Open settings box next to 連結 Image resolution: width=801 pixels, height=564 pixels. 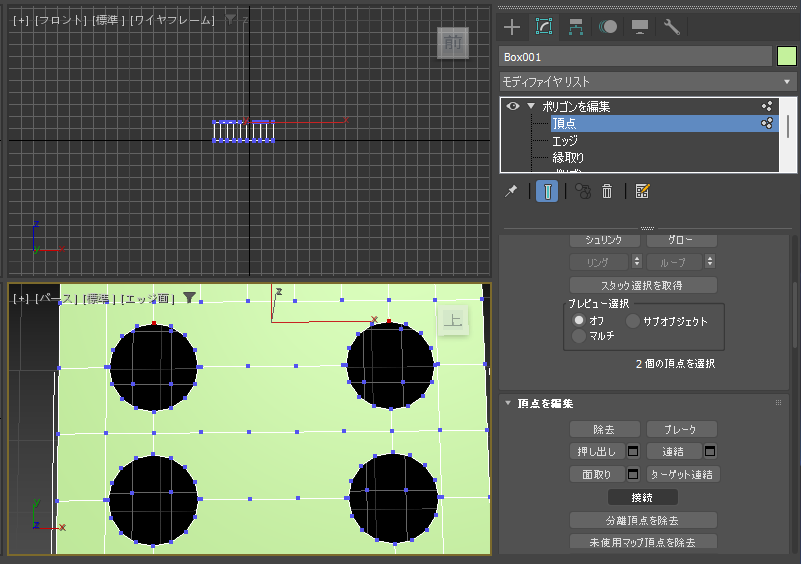click(x=710, y=452)
